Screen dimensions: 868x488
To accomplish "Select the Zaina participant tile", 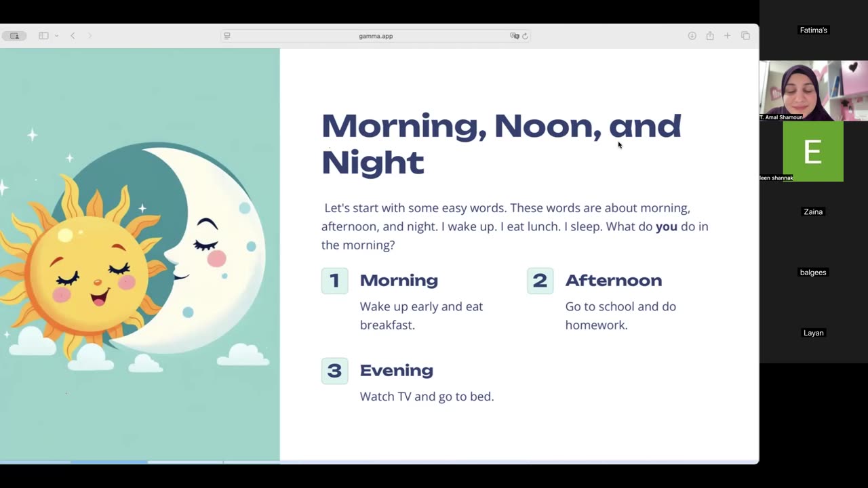I will 813,212.
